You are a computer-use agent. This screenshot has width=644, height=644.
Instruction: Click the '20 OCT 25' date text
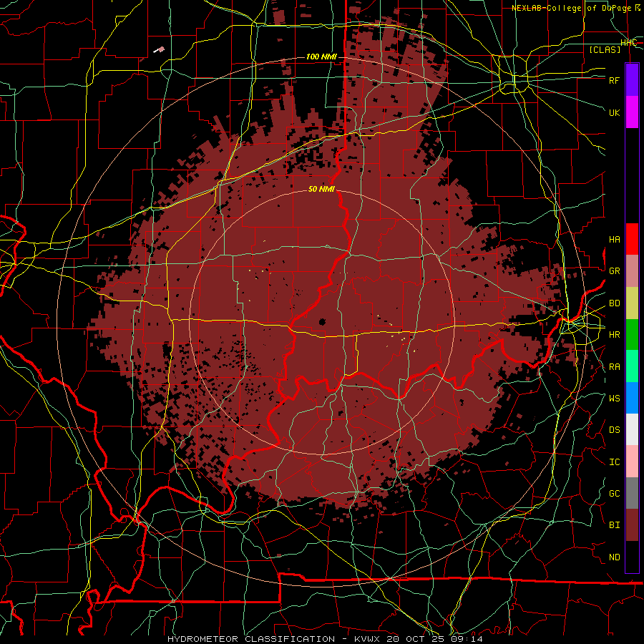pyautogui.click(x=416, y=639)
